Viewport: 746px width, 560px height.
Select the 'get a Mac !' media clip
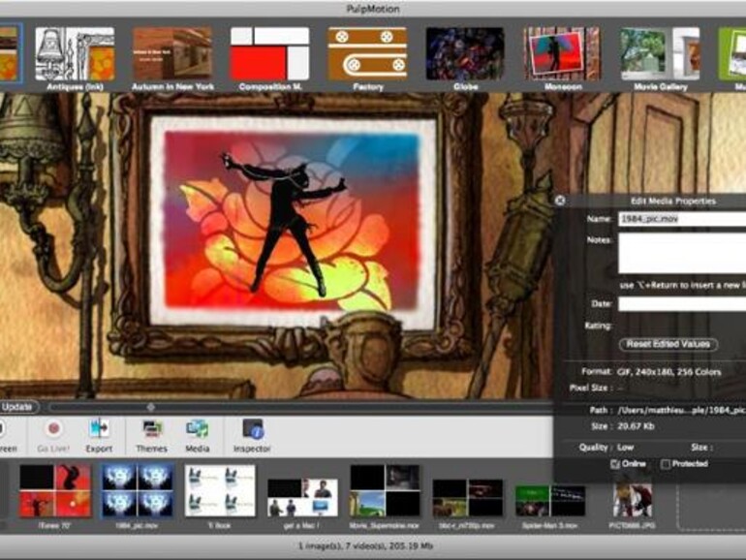pyautogui.click(x=302, y=498)
